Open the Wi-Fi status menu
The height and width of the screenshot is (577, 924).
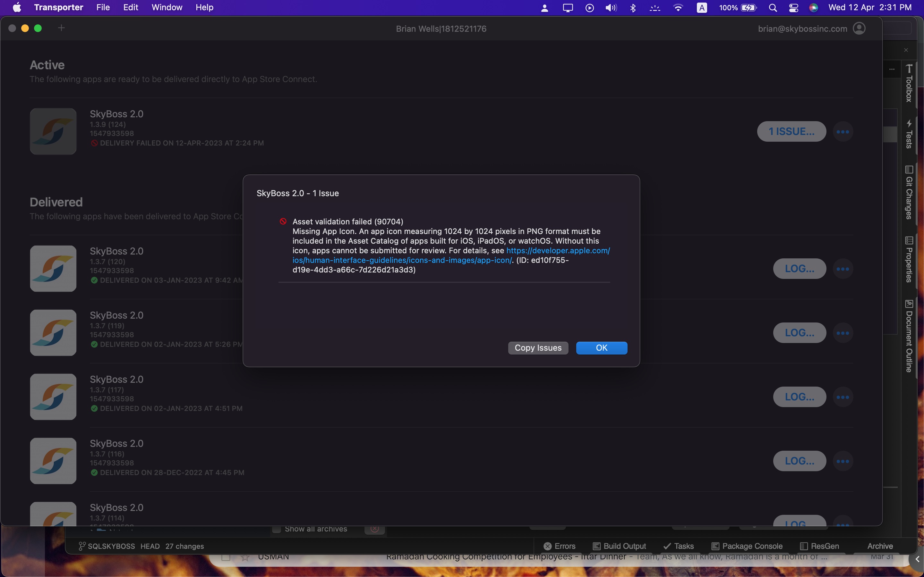[678, 8]
